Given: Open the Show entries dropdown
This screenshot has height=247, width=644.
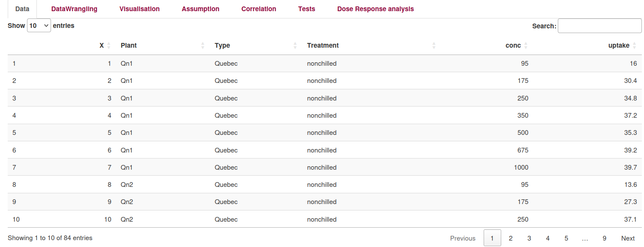Looking at the screenshot, I should (x=39, y=26).
